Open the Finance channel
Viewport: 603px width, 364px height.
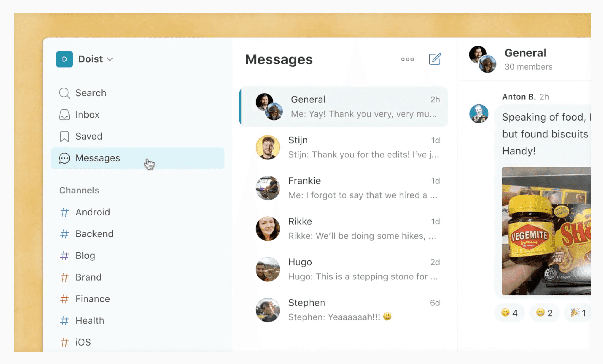coord(138,299)
